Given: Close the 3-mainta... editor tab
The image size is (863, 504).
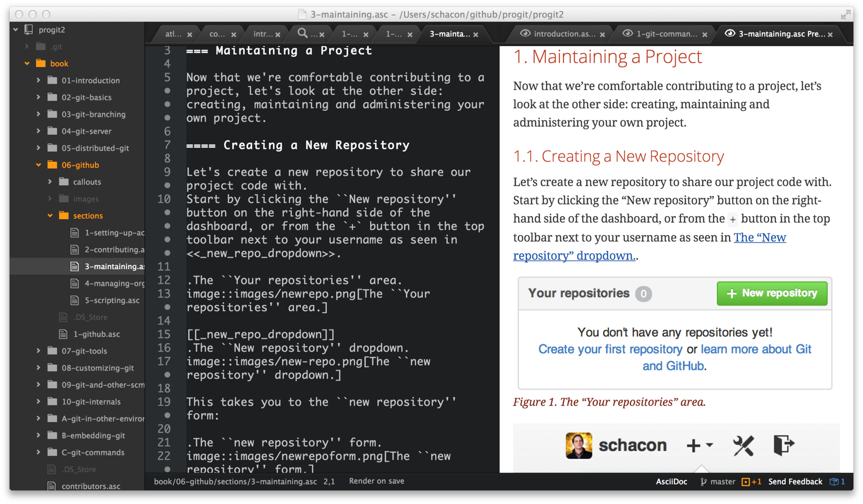Looking at the screenshot, I should tap(476, 34).
